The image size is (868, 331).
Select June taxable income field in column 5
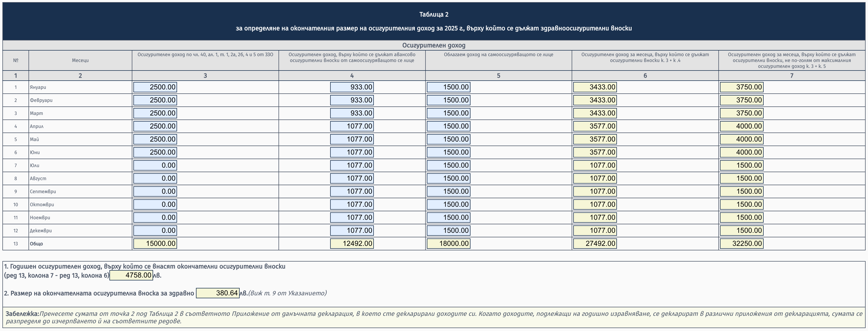pyautogui.click(x=448, y=152)
